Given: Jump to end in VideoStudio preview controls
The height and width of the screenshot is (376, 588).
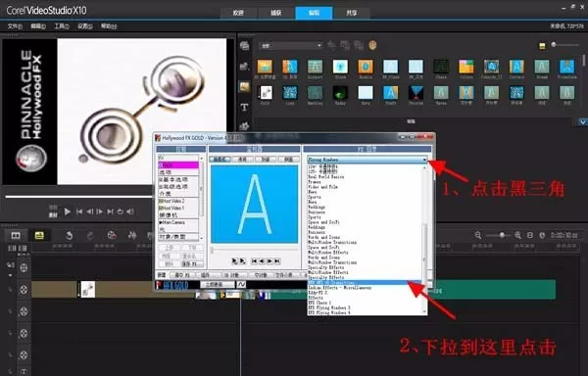Looking at the screenshot, I should [110, 211].
